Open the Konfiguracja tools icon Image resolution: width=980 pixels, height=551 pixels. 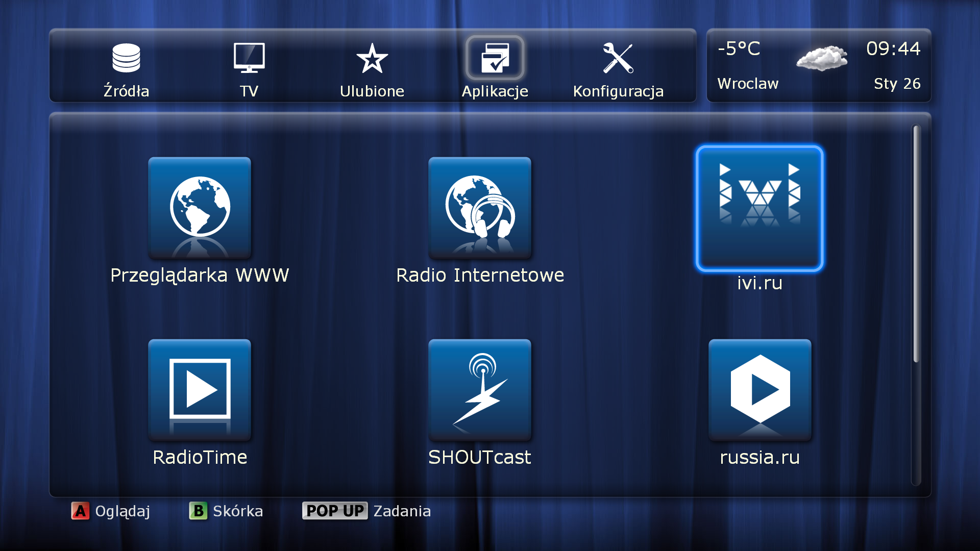[x=618, y=58]
